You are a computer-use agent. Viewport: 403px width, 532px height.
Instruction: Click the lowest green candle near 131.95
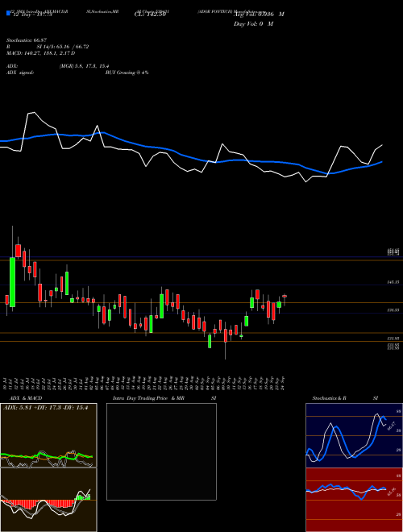(210, 341)
